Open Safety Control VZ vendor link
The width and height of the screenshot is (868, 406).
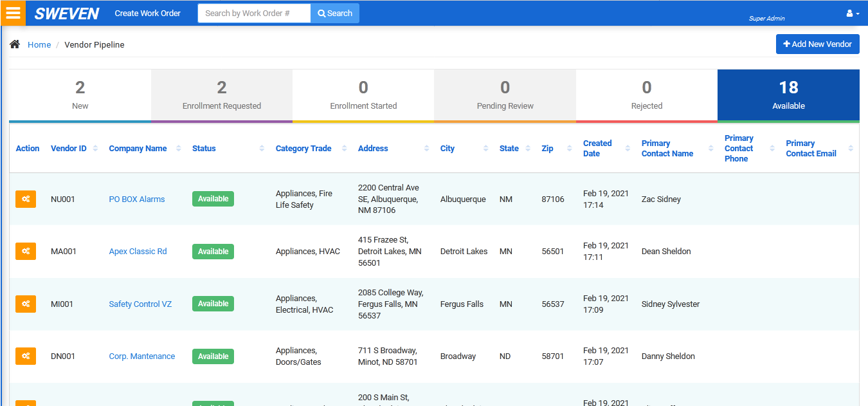pos(140,304)
